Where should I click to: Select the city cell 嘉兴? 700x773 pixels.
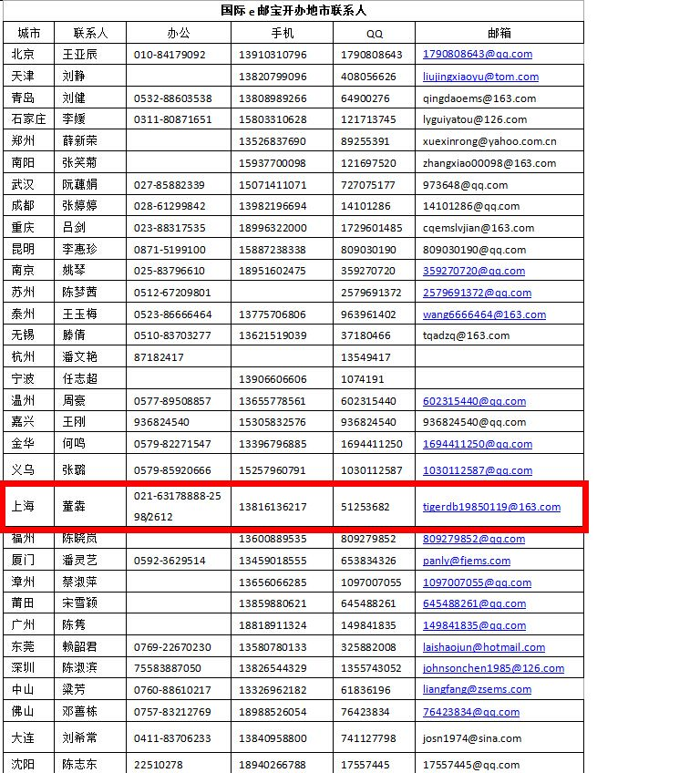pyautogui.click(x=23, y=421)
